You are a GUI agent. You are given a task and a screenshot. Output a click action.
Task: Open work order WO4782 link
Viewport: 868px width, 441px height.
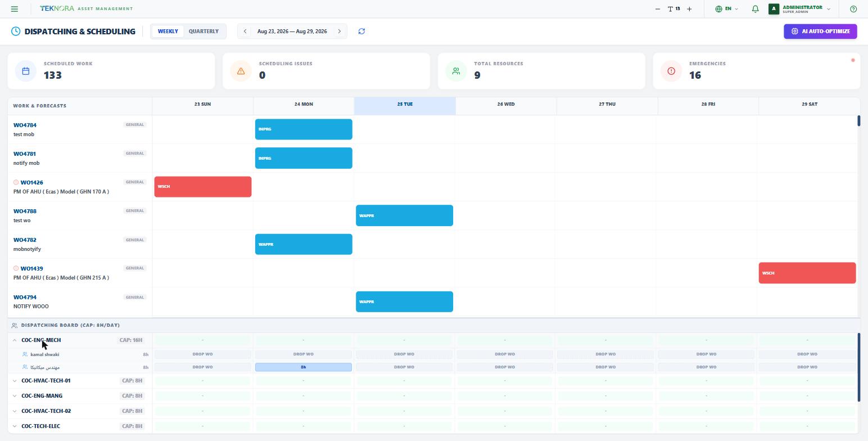tap(25, 240)
